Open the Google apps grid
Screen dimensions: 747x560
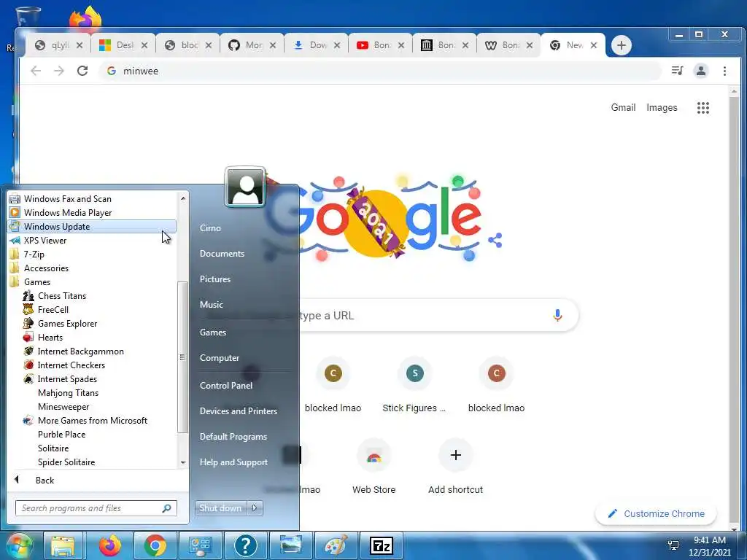(x=703, y=108)
